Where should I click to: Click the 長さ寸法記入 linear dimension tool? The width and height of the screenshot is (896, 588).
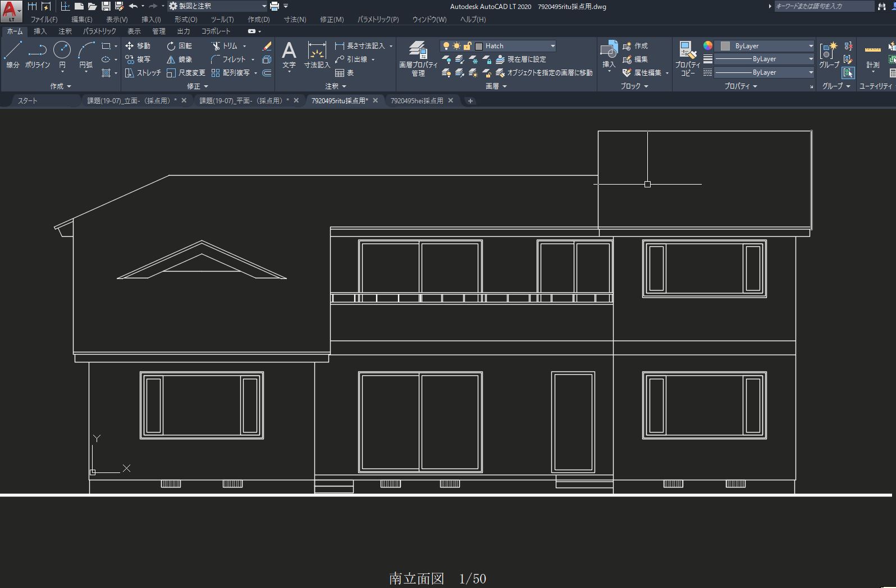[360, 46]
